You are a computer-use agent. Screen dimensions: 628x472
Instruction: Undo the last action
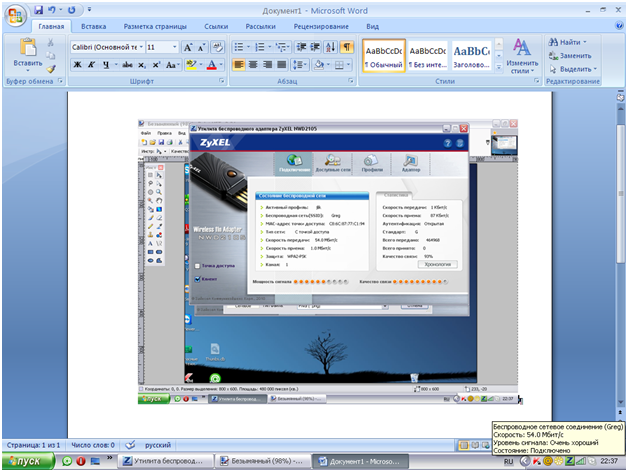(x=52, y=10)
